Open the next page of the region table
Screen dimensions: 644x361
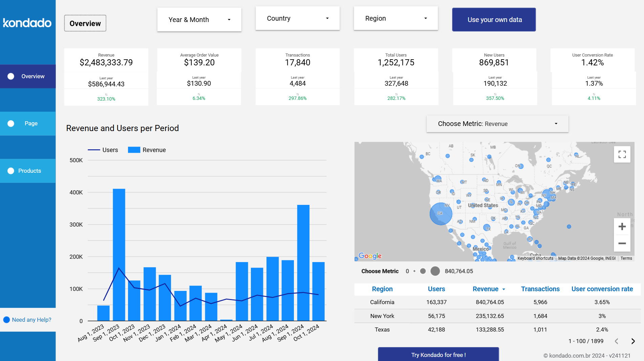632,341
